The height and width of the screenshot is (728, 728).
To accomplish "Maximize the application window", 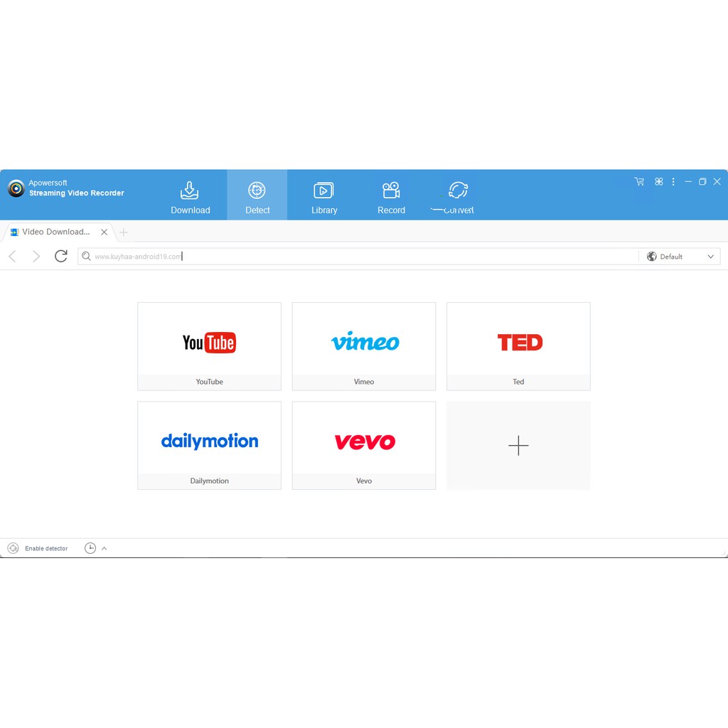I will [x=702, y=181].
